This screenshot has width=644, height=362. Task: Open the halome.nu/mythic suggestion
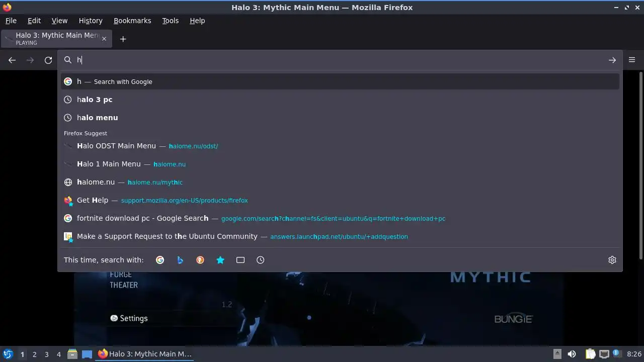point(340,182)
